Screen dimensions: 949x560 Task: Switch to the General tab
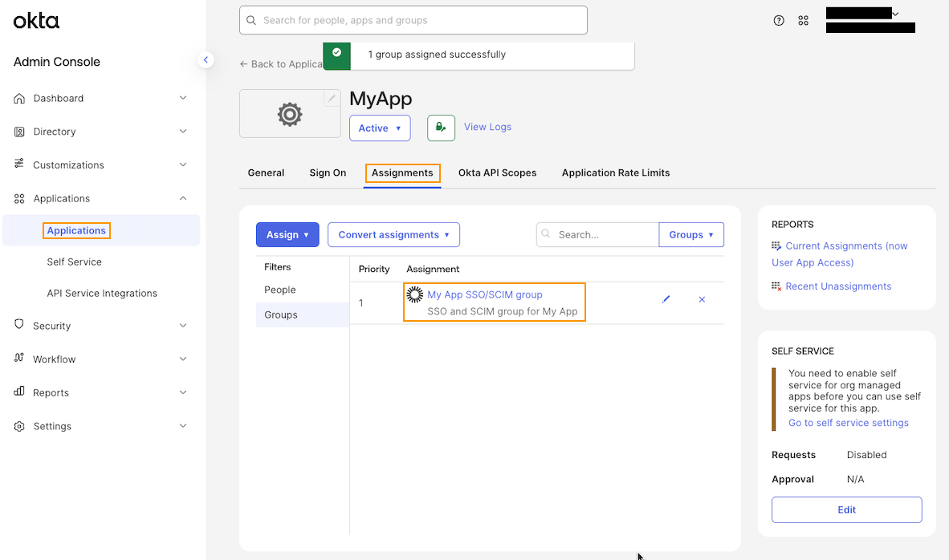pyautogui.click(x=266, y=172)
